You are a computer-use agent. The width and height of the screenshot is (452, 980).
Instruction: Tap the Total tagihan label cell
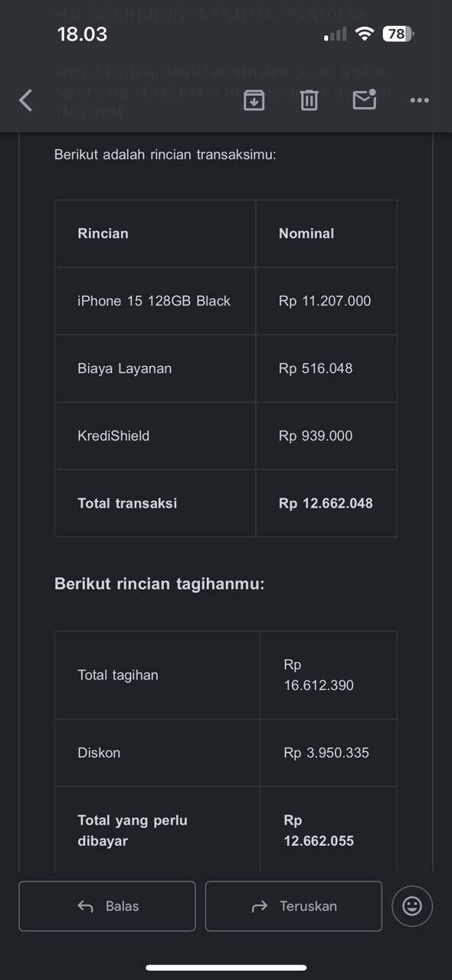[158, 675]
